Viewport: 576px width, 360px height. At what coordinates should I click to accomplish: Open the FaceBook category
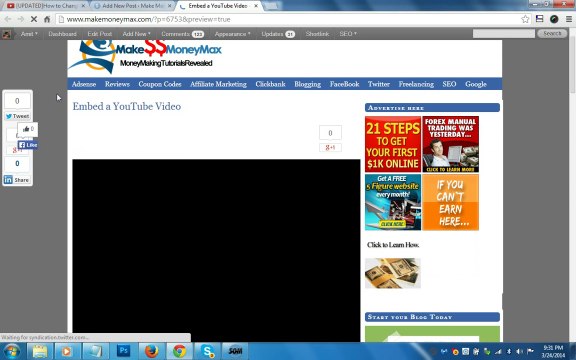point(344,84)
